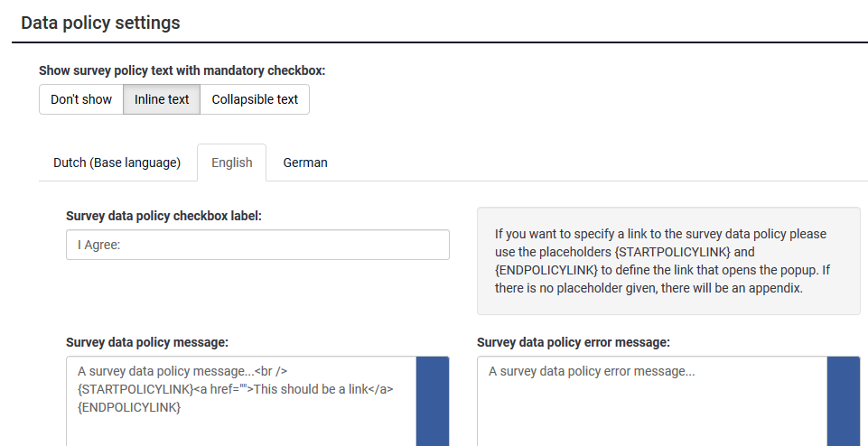
Task: Click the {ENDPOLICYLINK} line in policy message
Action: 129,408
